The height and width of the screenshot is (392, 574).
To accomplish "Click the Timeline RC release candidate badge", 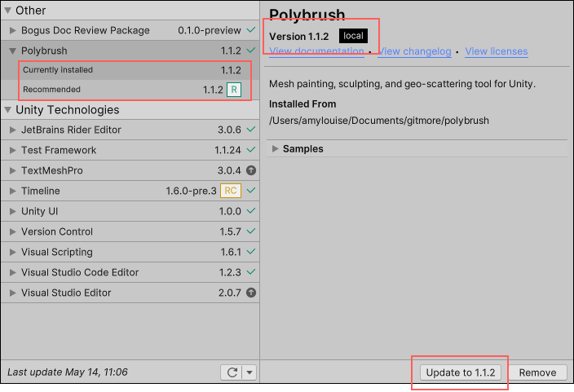I will (231, 191).
